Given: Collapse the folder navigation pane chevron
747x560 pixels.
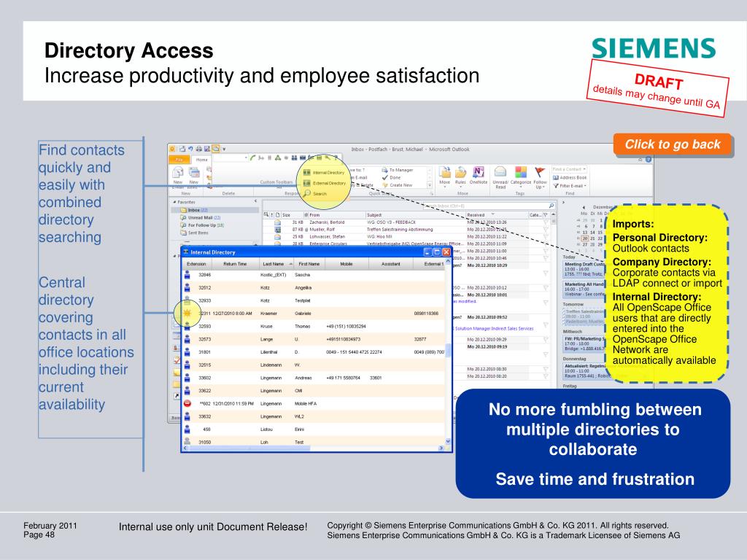Looking at the screenshot, I should [x=256, y=201].
